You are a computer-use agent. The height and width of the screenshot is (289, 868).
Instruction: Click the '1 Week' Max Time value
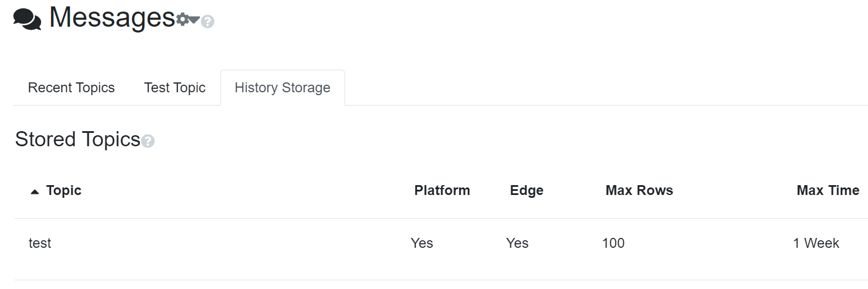pyautogui.click(x=816, y=243)
